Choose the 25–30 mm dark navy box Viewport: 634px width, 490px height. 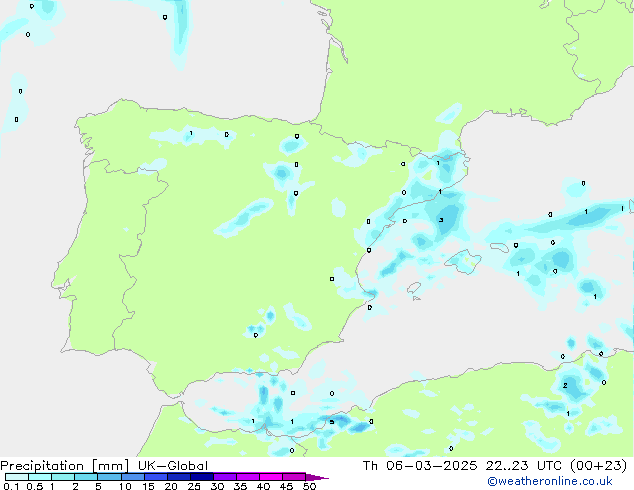pos(201,477)
